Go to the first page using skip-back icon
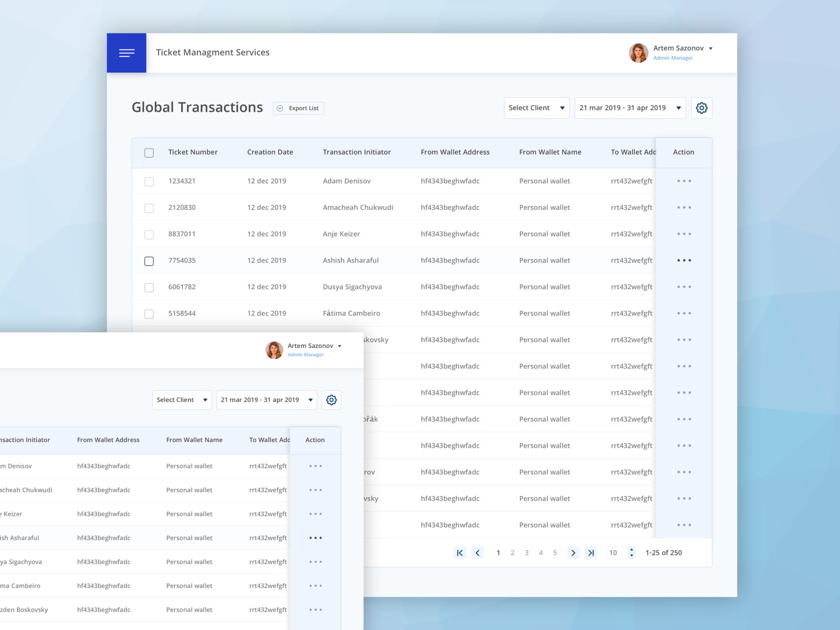 pyautogui.click(x=460, y=552)
